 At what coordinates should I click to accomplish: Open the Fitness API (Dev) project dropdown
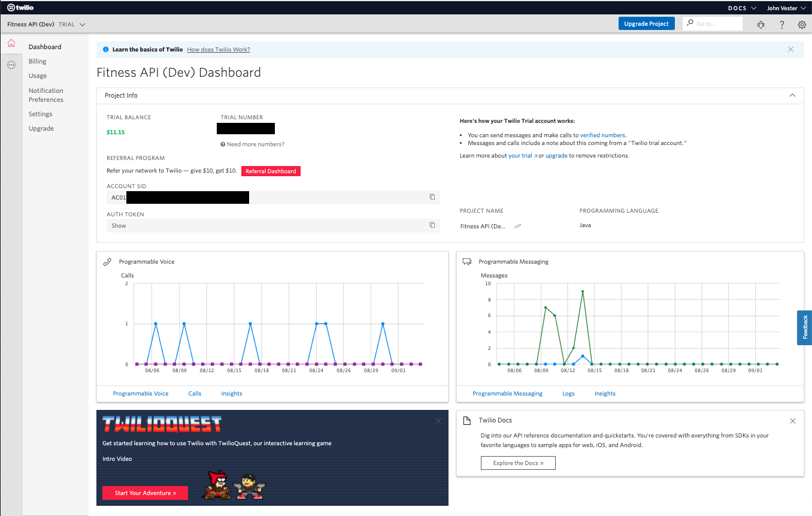(46, 25)
